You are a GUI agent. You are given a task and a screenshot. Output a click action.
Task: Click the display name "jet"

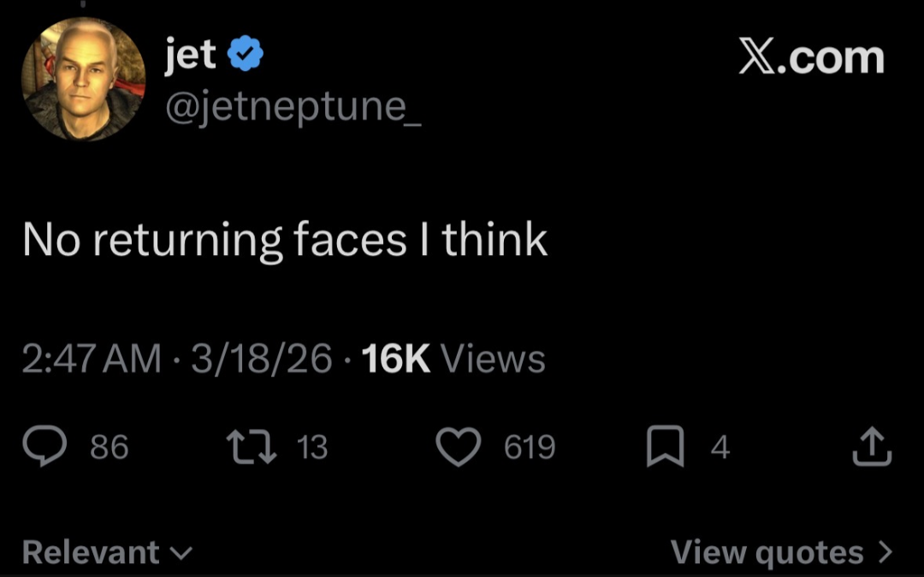(x=190, y=55)
